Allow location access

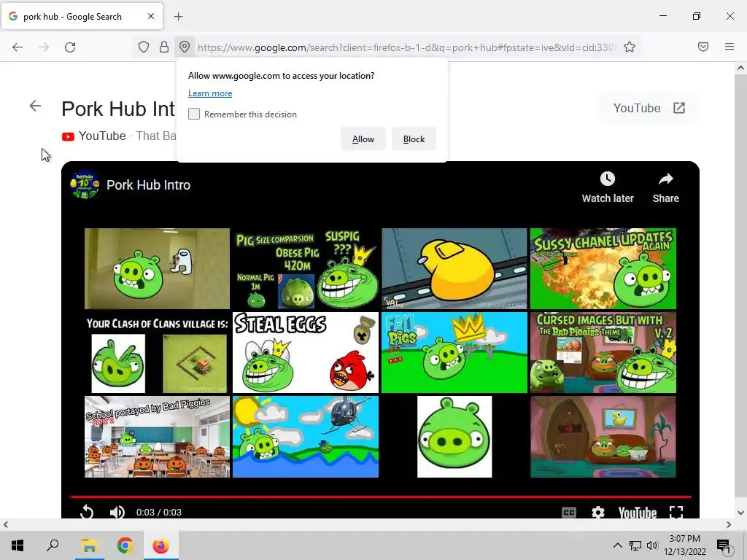[x=363, y=139]
